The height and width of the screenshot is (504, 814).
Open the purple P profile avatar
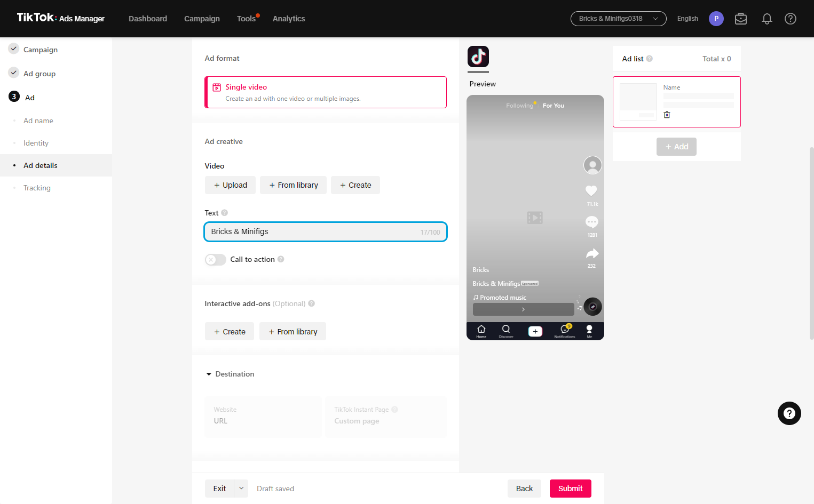coord(716,19)
